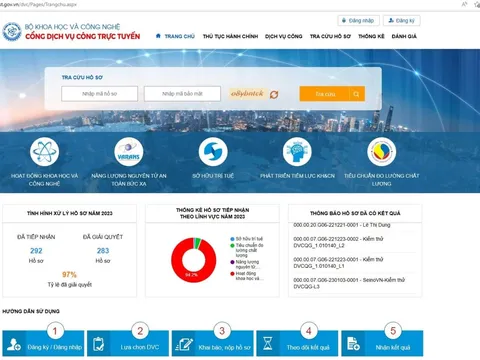Open Thống kê menu
This screenshot has width=480, height=360.
371,36
